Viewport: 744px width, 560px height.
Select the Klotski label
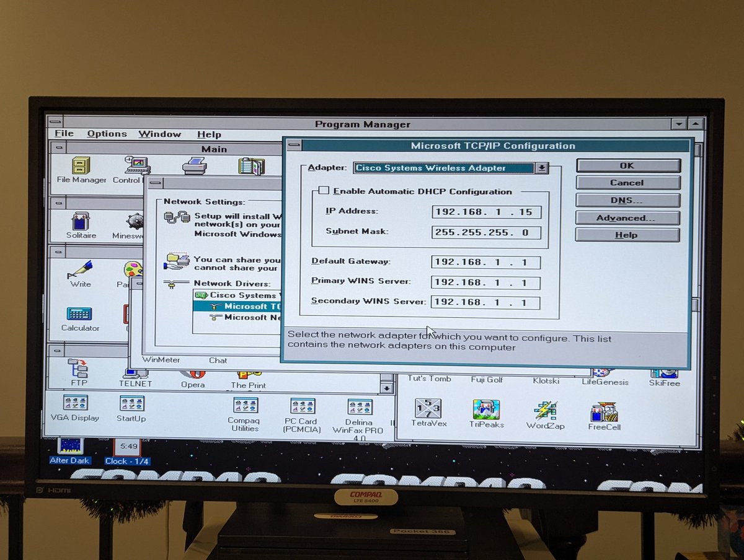[546, 380]
